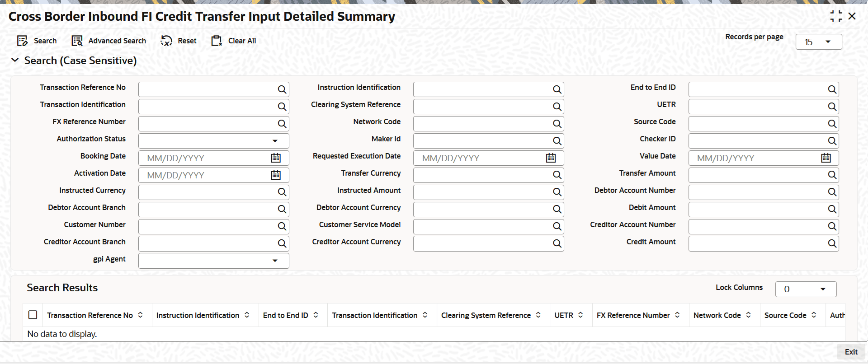Screen dimensions: 868x364
Task: Open Value Date calendar picker
Action: click(826, 158)
